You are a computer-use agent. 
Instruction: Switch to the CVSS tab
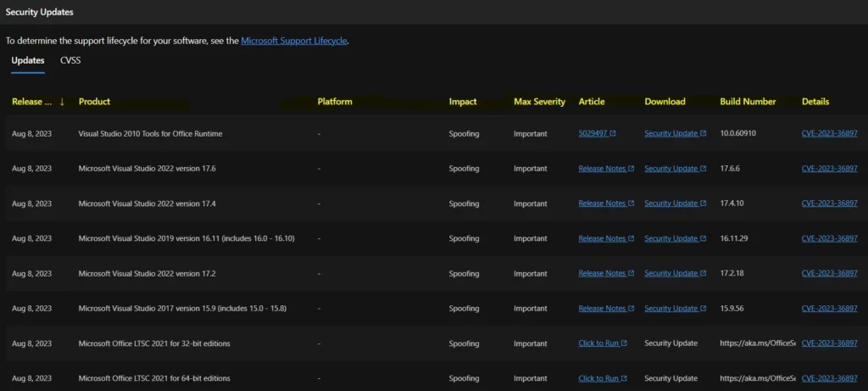point(70,60)
